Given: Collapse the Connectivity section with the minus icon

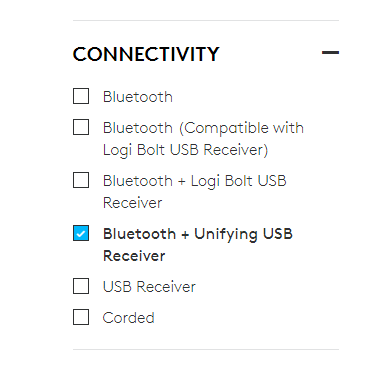Looking at the screenshot, I should (330, 52).
